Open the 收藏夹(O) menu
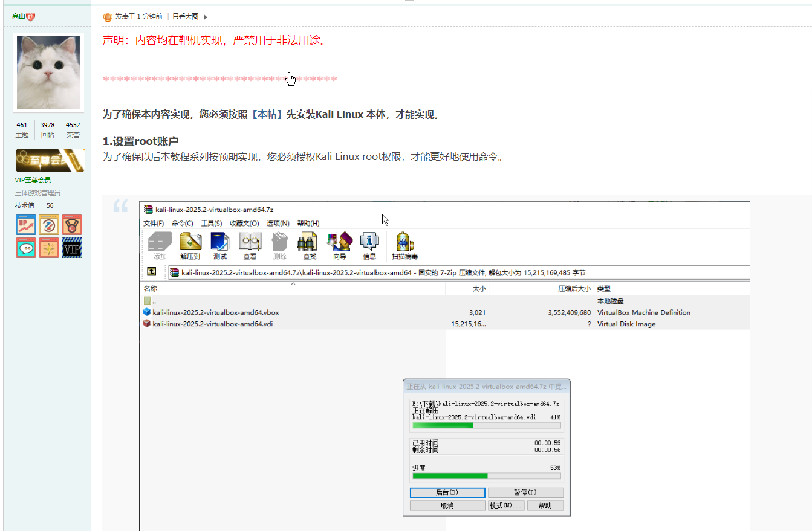This screenshot has width=812, height=531. point(244,224)
